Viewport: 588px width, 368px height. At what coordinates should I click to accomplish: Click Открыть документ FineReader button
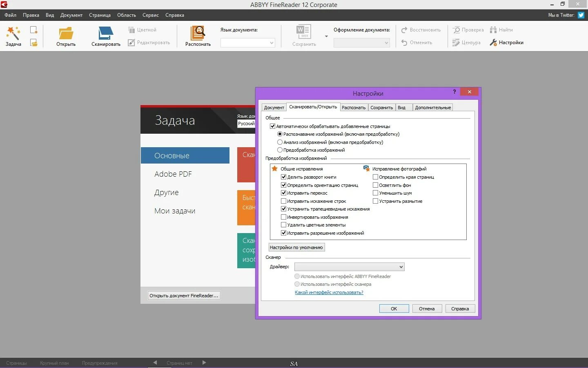coord(184,296)
